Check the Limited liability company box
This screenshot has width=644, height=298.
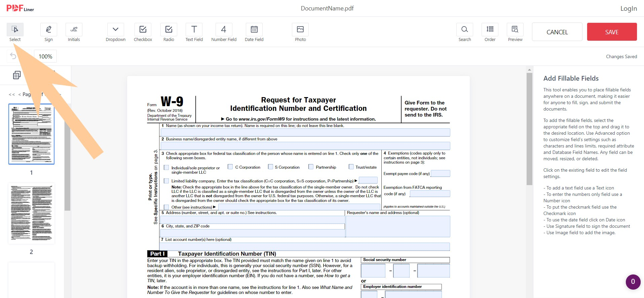pos(166,181)
